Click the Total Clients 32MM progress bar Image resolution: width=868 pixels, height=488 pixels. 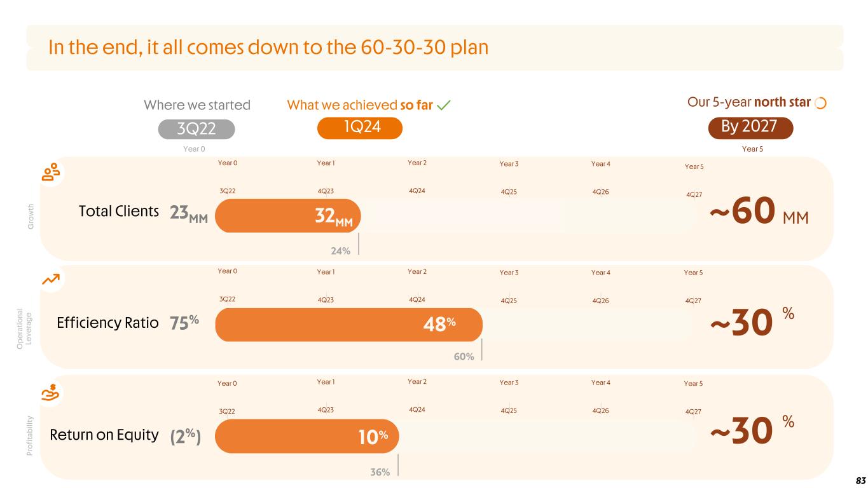point(287,216)
